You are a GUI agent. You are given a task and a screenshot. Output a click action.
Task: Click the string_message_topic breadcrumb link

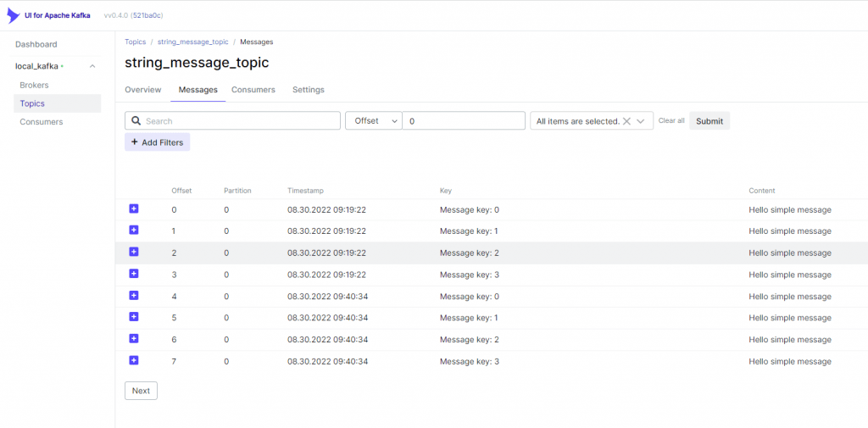(192, 42)
